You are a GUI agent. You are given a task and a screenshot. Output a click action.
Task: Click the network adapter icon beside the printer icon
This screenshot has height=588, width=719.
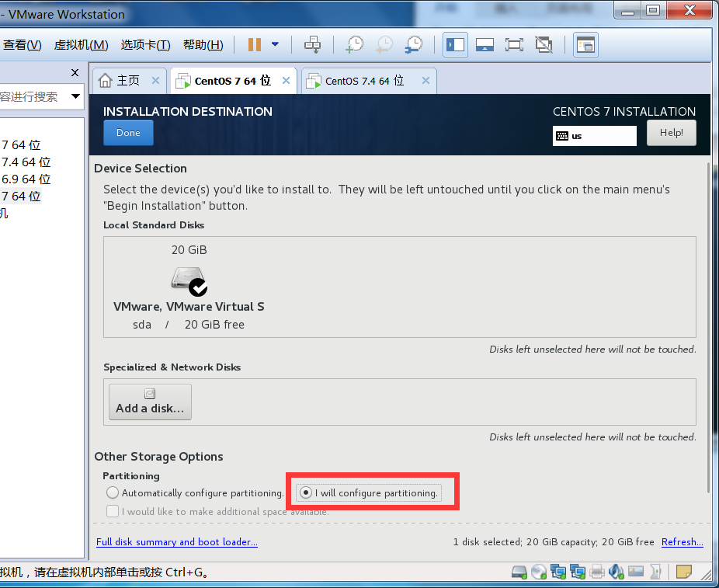[x=578, y=572]
